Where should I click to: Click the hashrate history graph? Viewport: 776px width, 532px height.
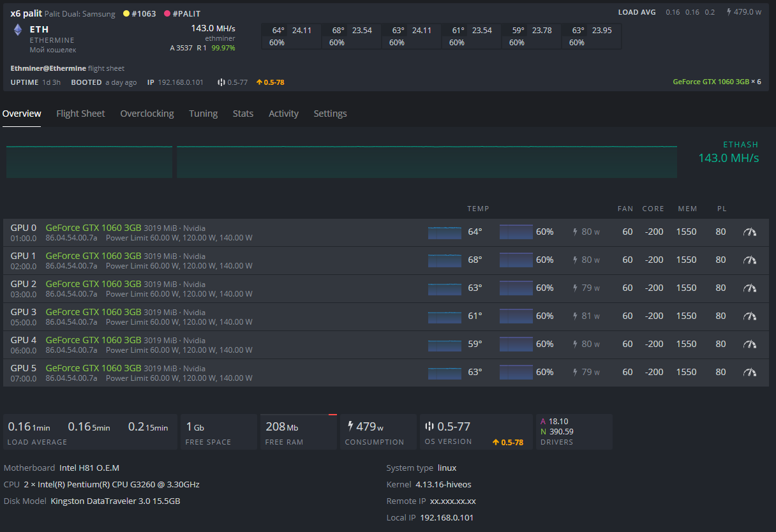coord(341,162)
